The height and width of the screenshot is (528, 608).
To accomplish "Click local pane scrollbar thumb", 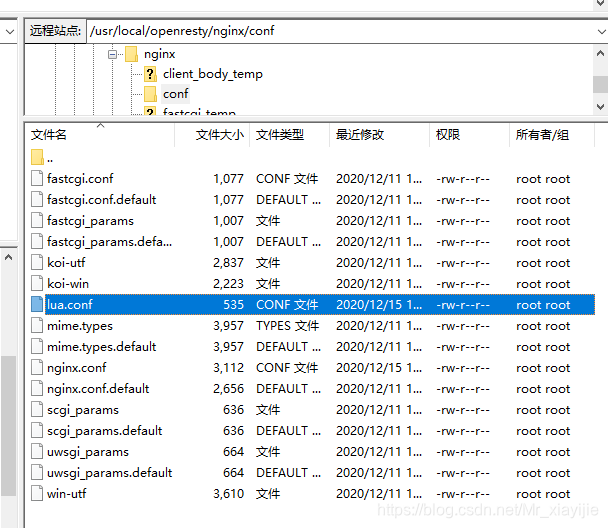I will (9, 426).
